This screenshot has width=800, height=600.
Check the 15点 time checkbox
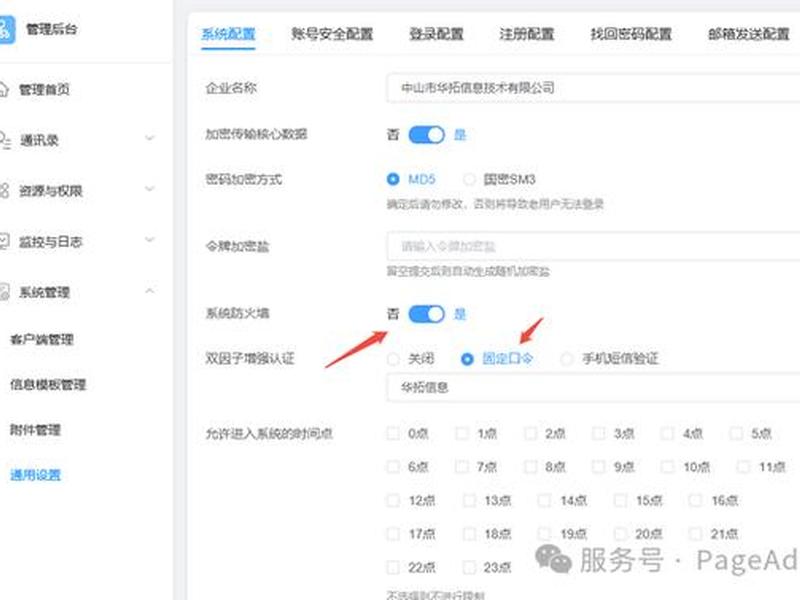pos(620,500)
